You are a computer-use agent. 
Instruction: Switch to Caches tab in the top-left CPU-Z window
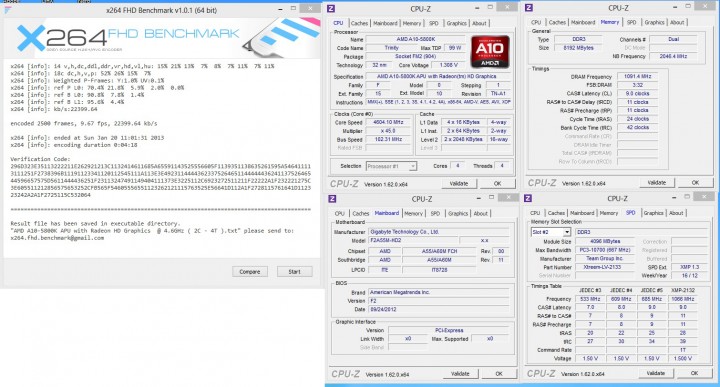[x=359, y=23]
